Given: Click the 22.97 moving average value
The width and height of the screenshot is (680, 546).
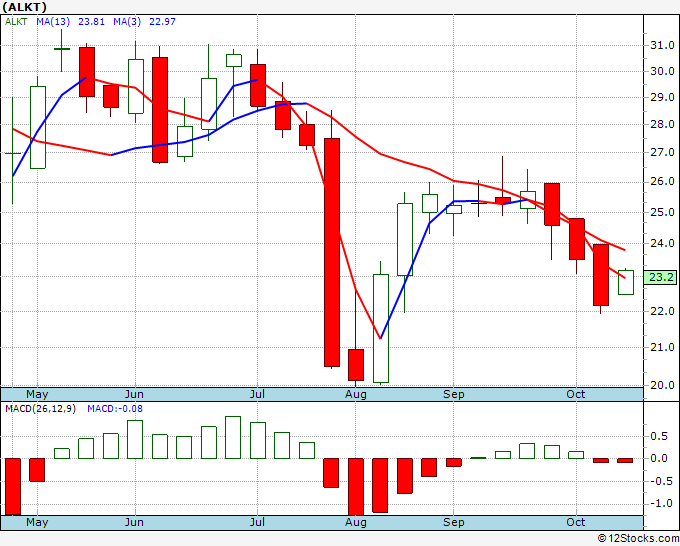Looking at the screenshot, I should pyautogui.click(x=162, y=22).
